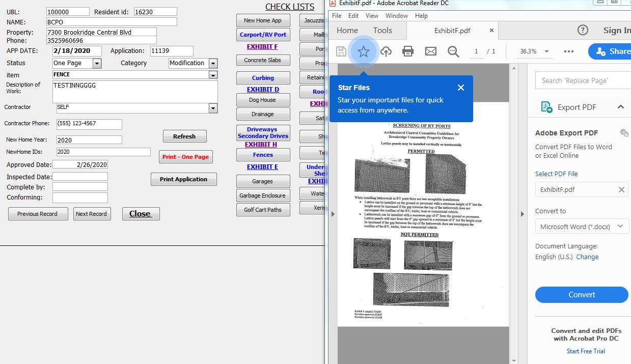Viewport: 631px width, 364px height.
Task: Click the Garages button
Action: tap(263, 181)
